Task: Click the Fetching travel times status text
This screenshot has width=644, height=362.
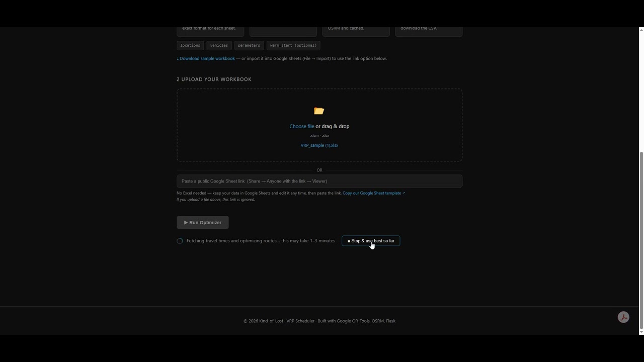Action: (x=261, y=241)
